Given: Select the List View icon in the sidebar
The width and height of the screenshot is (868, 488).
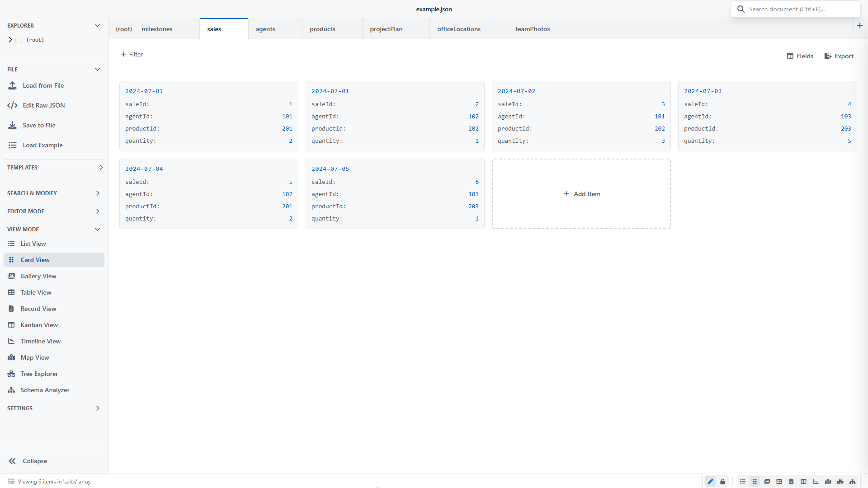Looking at the screenshot, I should click(x=11, y=244).
